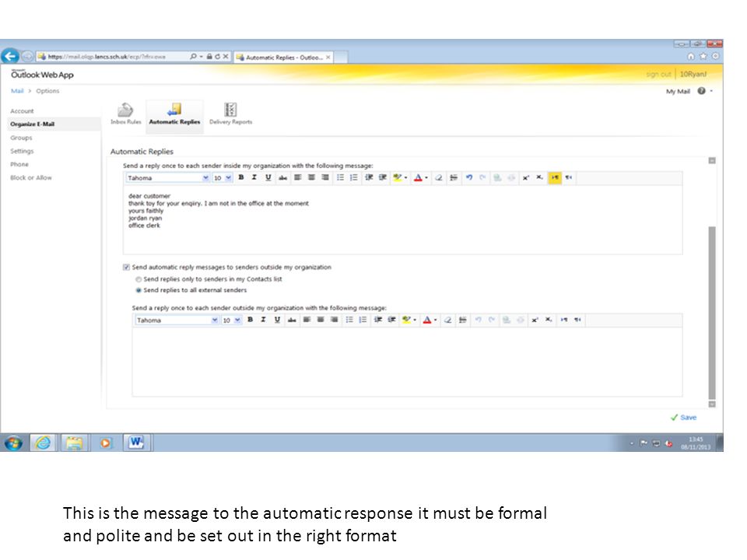Click Undo in the inside-organization toolbar

(469, 177)
